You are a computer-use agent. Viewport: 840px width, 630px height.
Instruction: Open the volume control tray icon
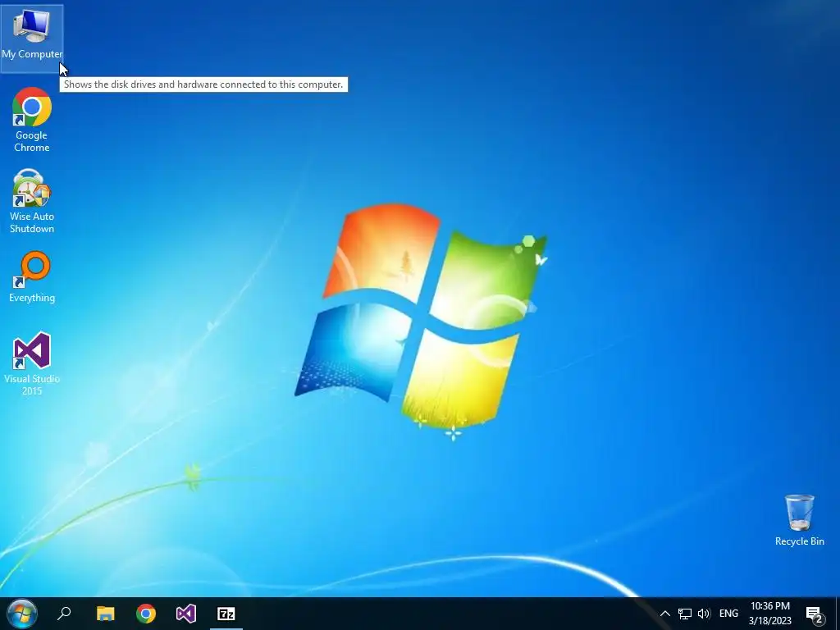pyautogui.click(x=704, y=614)
